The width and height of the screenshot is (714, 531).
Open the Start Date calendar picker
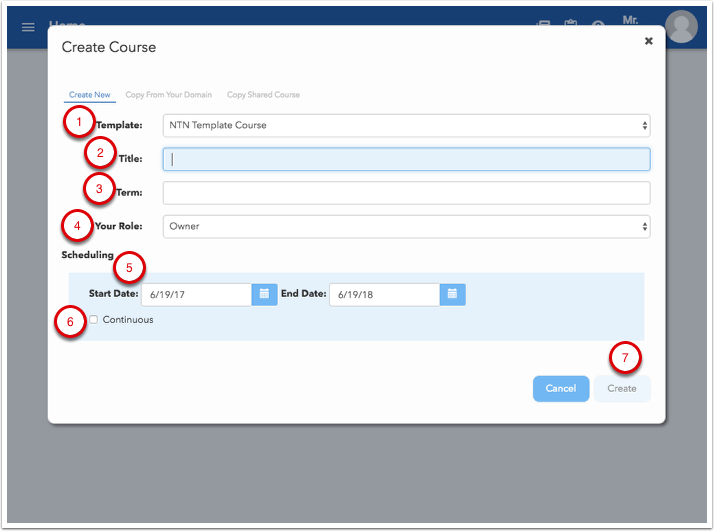[x=264, y=294]
